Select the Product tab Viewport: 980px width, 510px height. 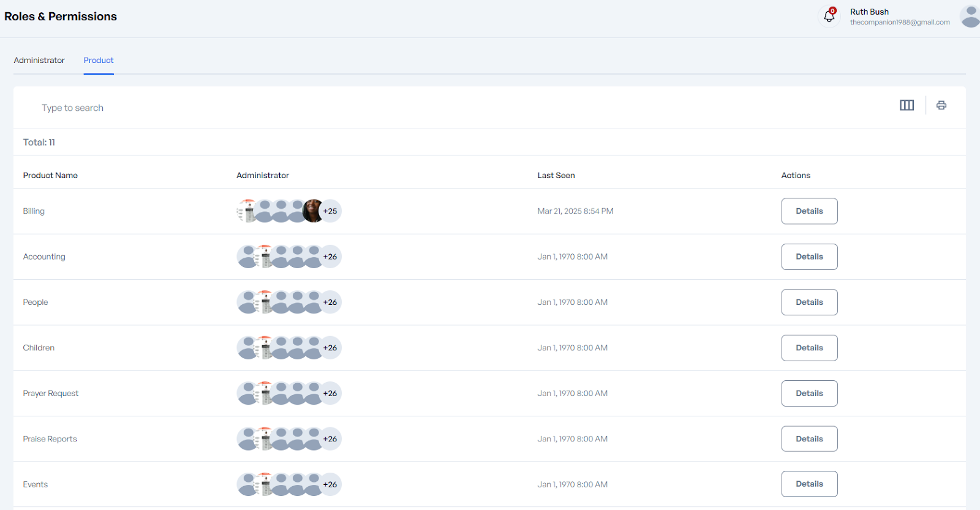coord(99,61)
